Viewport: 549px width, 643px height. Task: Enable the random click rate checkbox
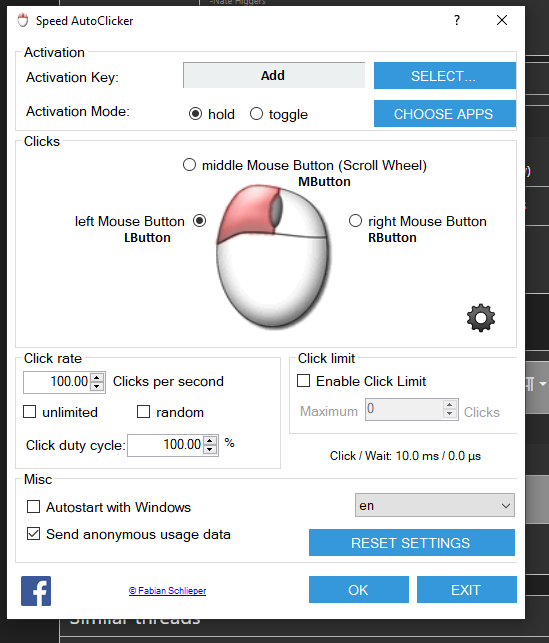click(143, 411)
